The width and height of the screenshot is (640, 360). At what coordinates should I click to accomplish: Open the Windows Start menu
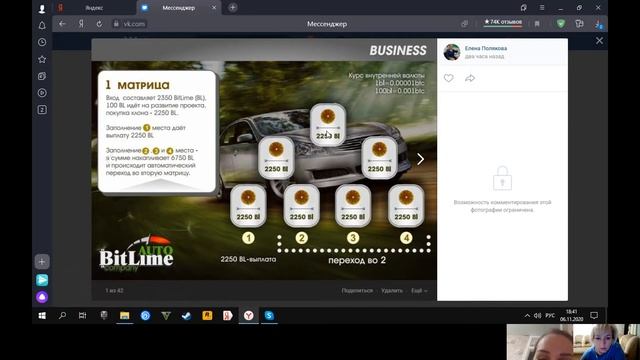42,316
